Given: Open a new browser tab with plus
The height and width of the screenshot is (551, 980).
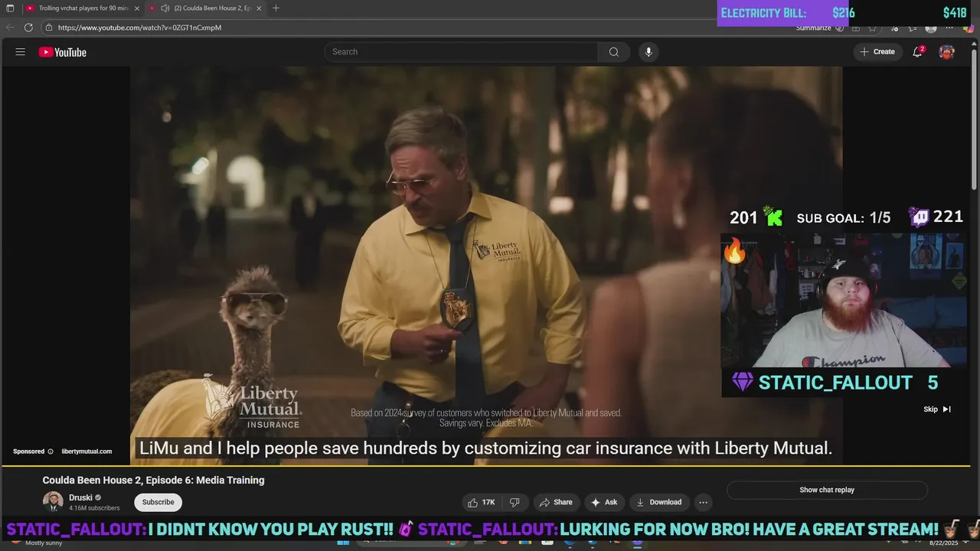Looking at the screenshot, I should (276, 8).
